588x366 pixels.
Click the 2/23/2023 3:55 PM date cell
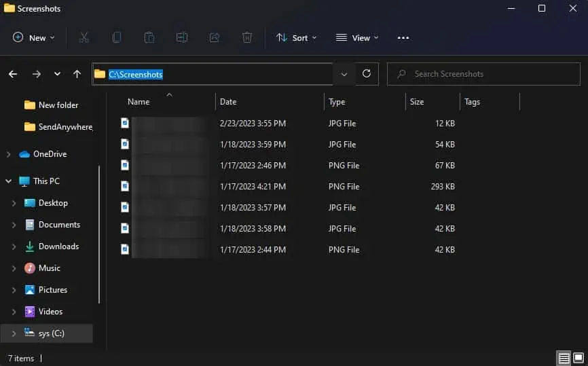[253, 124]
